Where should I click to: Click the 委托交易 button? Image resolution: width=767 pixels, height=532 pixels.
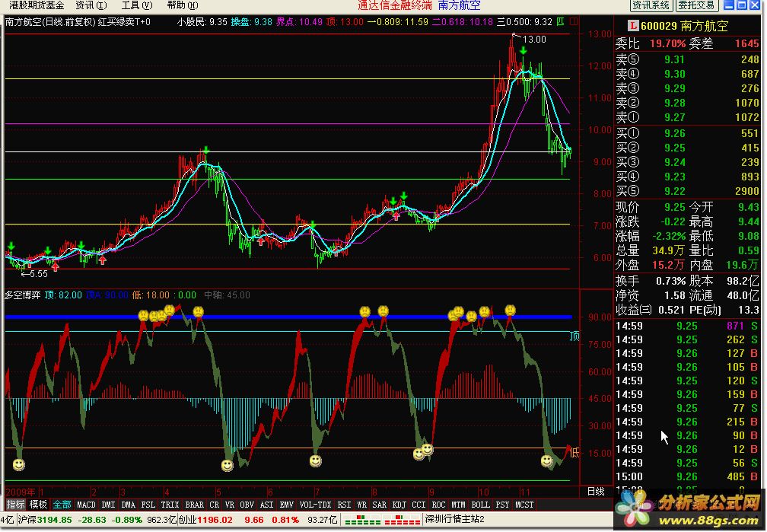pos(696,5)
